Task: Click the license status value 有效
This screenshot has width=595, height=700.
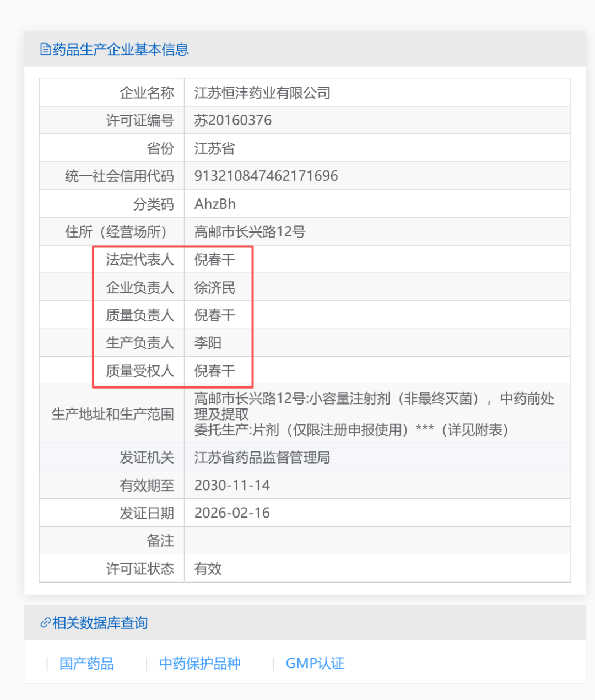Action: (208, 569)
